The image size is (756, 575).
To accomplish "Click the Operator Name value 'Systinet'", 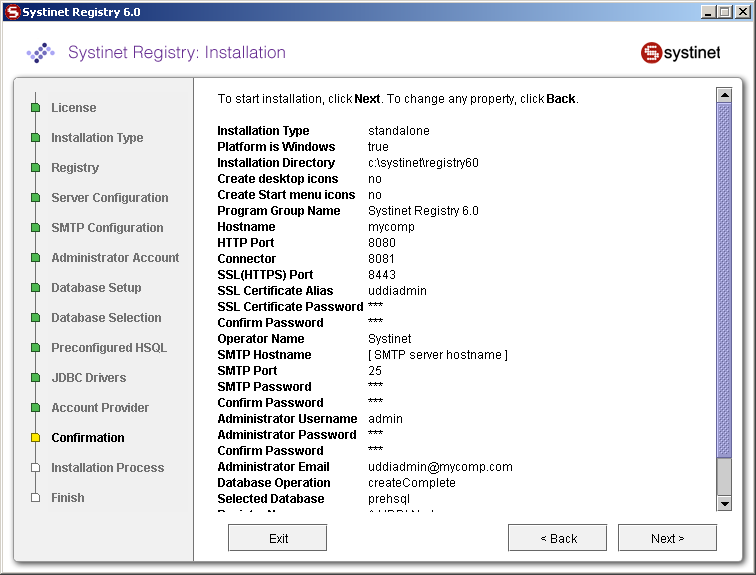I will 390,339.
